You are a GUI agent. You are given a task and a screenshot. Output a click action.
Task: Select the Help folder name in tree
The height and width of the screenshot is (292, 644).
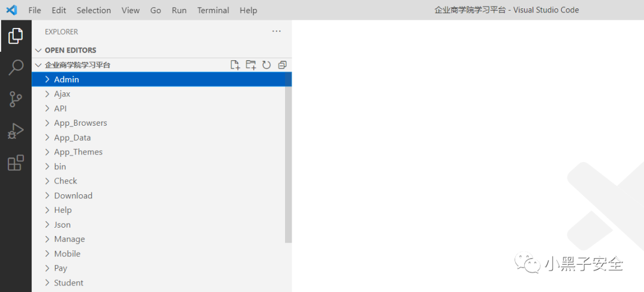[63, 210]
